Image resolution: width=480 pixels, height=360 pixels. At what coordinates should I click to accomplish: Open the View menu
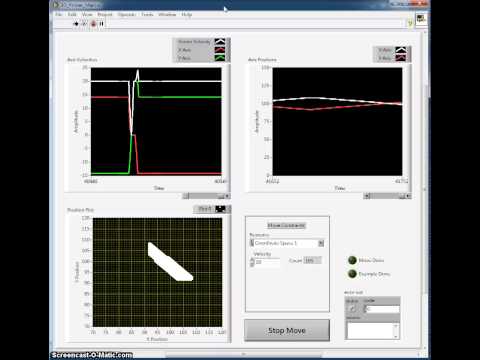tap(87, 15)
